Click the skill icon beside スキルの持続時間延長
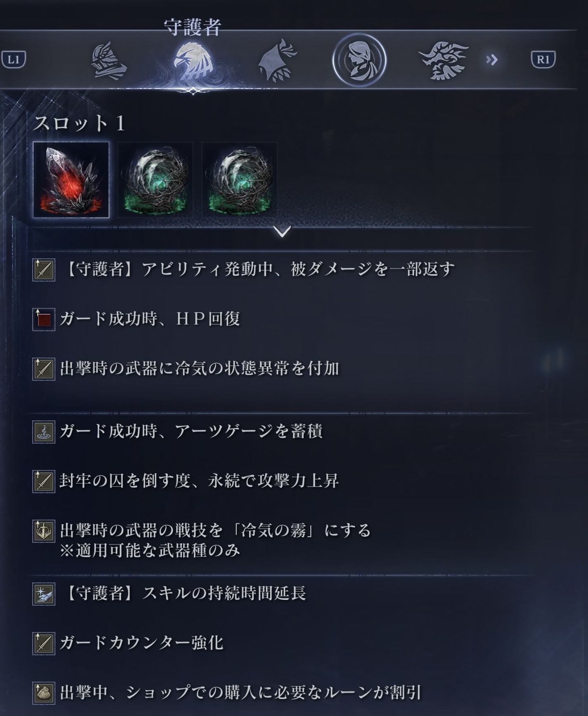The height and width of the screenshot is (716, 588). 44,594
